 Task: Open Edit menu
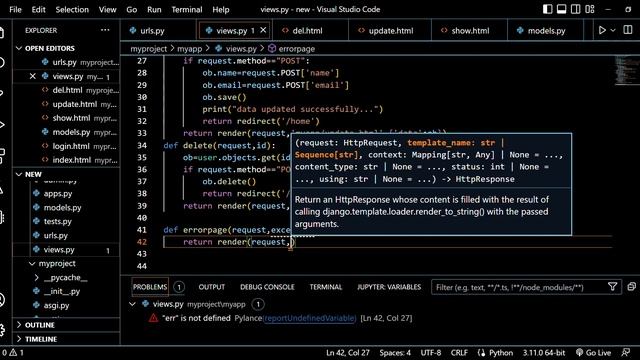click(x=38, y=9)
